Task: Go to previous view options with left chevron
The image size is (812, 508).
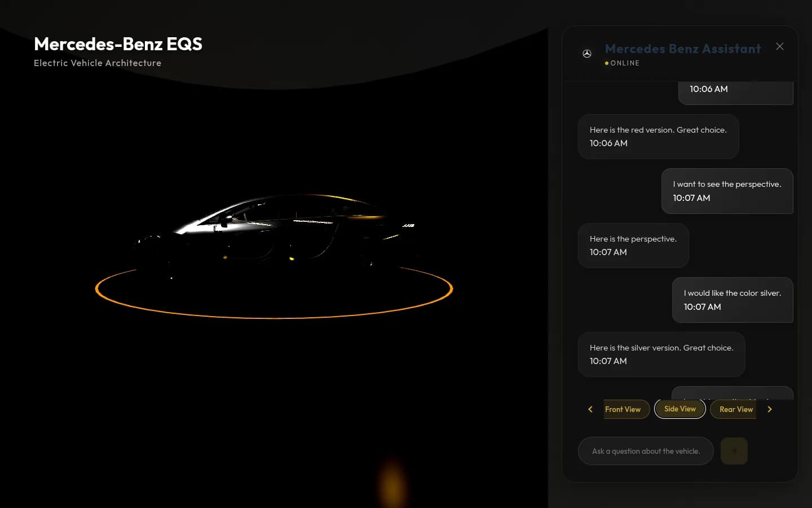Action: click(x=590, y=409)
